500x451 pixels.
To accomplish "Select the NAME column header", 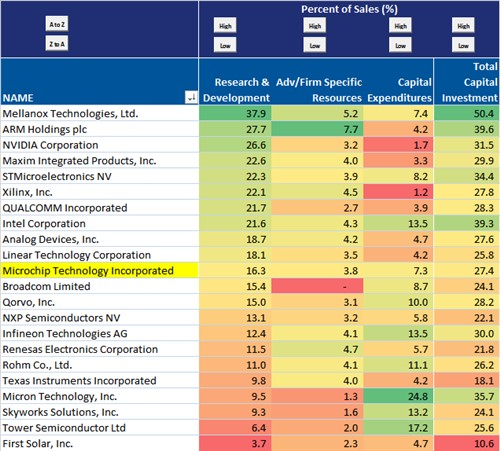I will click(99, 81).
